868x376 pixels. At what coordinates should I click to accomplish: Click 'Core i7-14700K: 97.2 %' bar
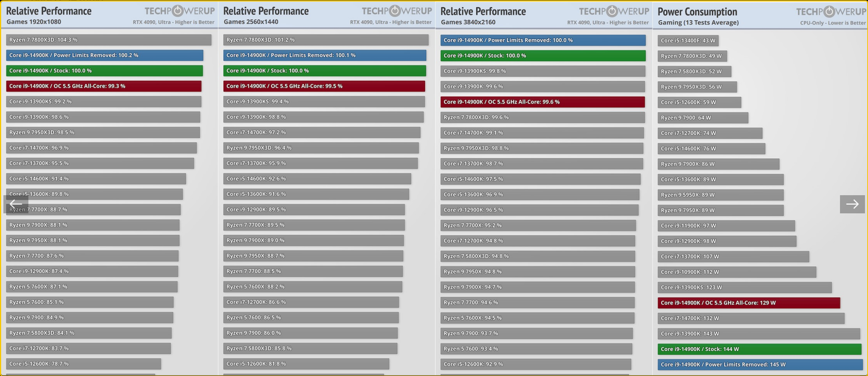tap(322, 132)
